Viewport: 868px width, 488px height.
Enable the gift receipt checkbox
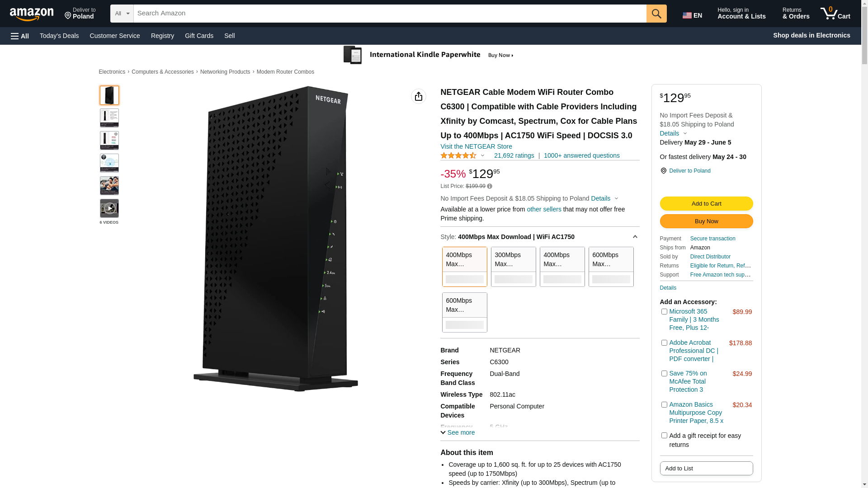pos(664,436)
